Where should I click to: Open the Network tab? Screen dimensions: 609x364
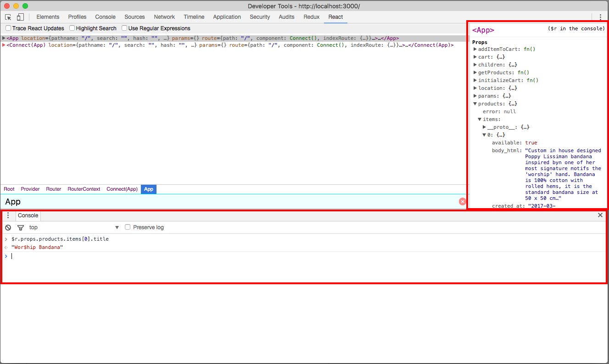pyautogui.click(x=164, y=17)
